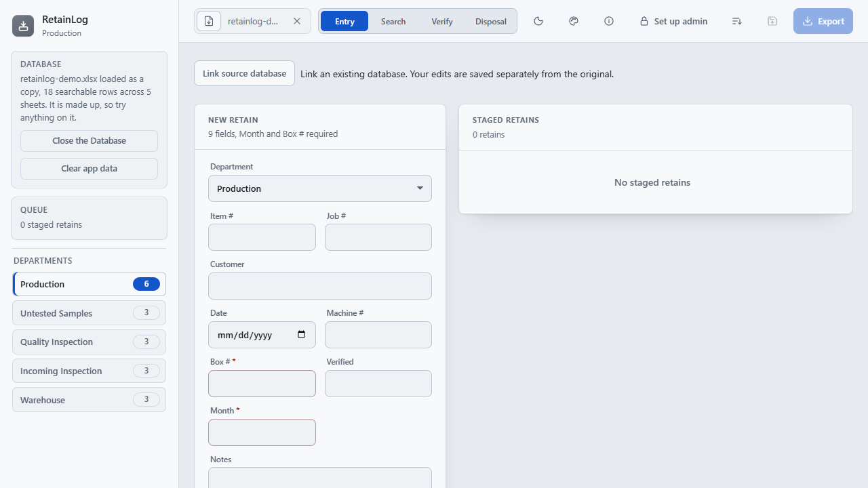Click the RetainLog app logo icon

23,26
